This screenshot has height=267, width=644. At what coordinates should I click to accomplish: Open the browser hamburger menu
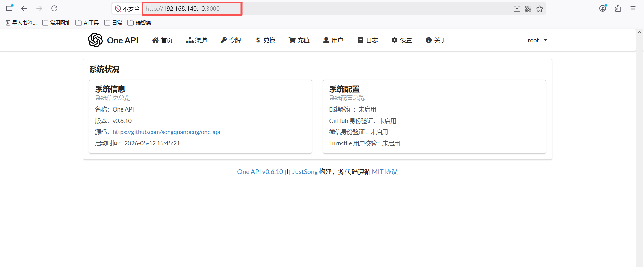click(x=633, y=8)
